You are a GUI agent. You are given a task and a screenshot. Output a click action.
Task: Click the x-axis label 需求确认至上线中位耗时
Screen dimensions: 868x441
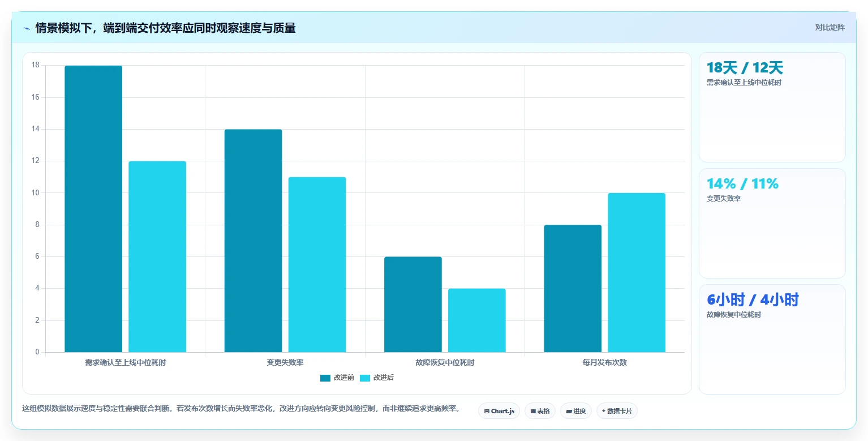[x=126, y=362]
